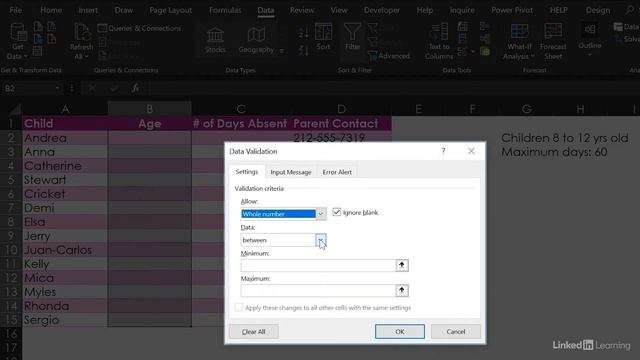Open the Developer ribbon tab
This screenshot has height=360, width=640.
click(382, 10)
